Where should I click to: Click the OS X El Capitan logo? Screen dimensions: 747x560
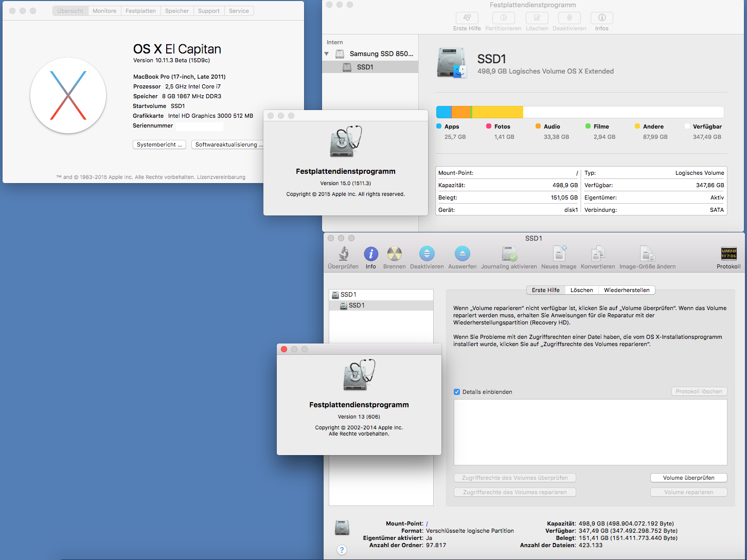68,96
